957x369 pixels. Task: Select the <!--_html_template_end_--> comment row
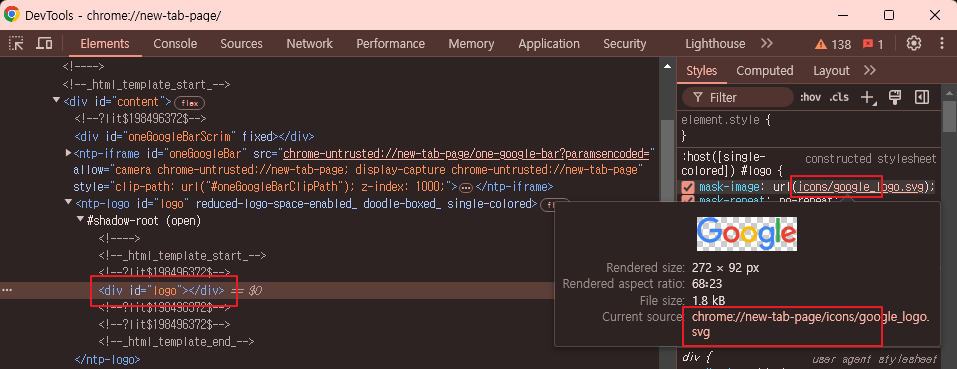click(176, 342)
